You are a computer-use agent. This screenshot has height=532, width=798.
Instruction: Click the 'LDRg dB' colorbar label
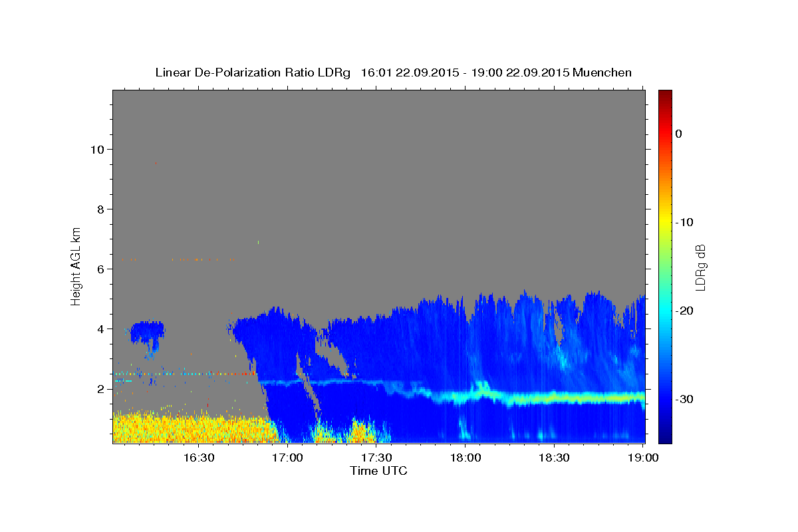pos(700,267)
